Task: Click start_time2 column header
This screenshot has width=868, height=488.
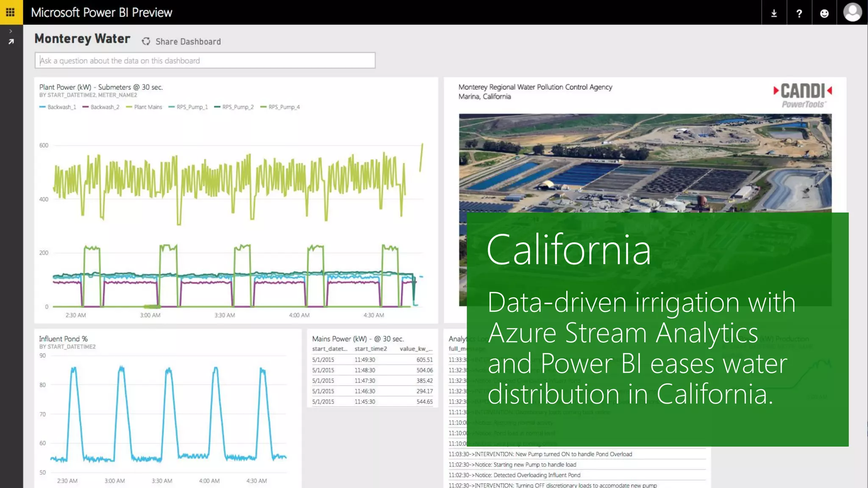Action: pyautogui.click(x=370, y=349)
